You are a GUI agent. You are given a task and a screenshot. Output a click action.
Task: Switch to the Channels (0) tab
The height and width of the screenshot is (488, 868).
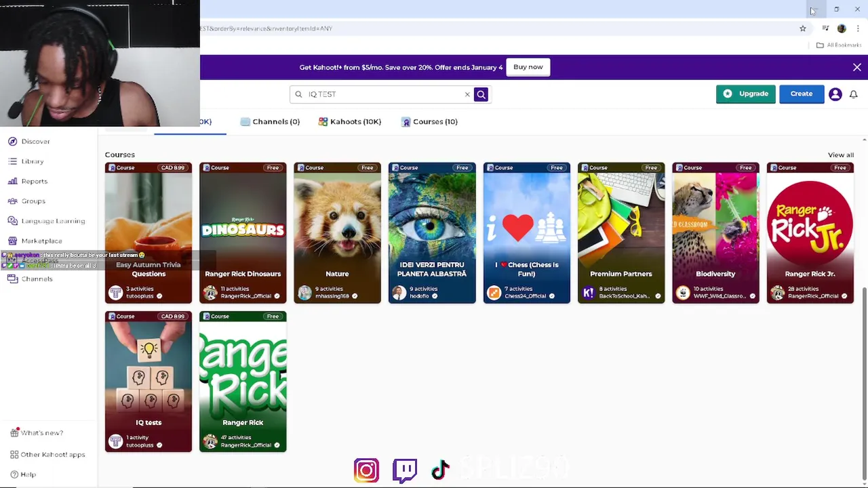click(270, 121)
